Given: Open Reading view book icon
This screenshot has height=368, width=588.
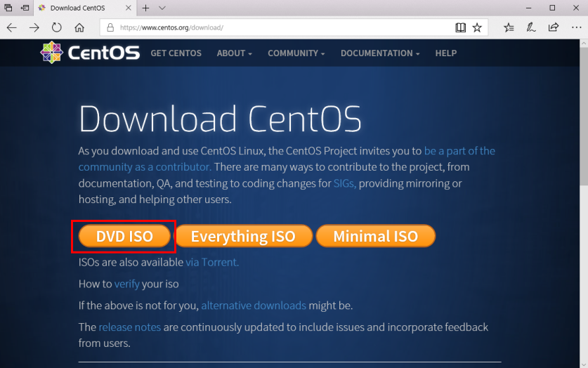Looking at the screenshot, I should point(461,27).
